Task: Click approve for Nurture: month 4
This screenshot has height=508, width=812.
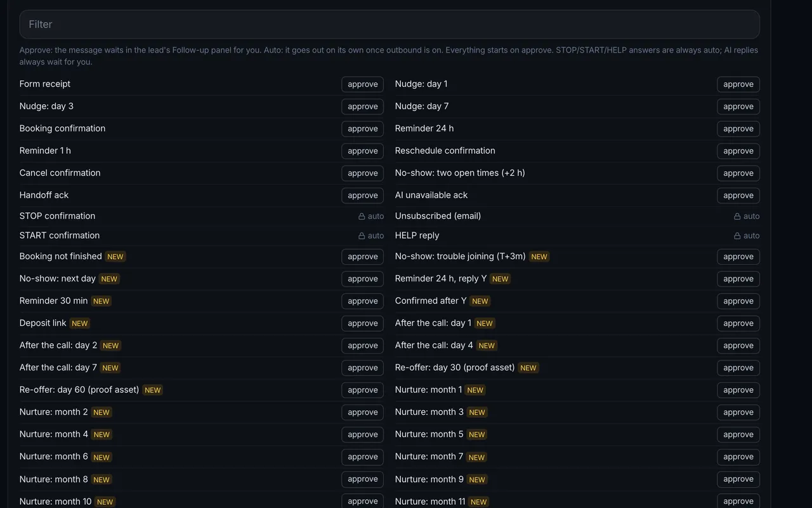Action: pos(363,434)
